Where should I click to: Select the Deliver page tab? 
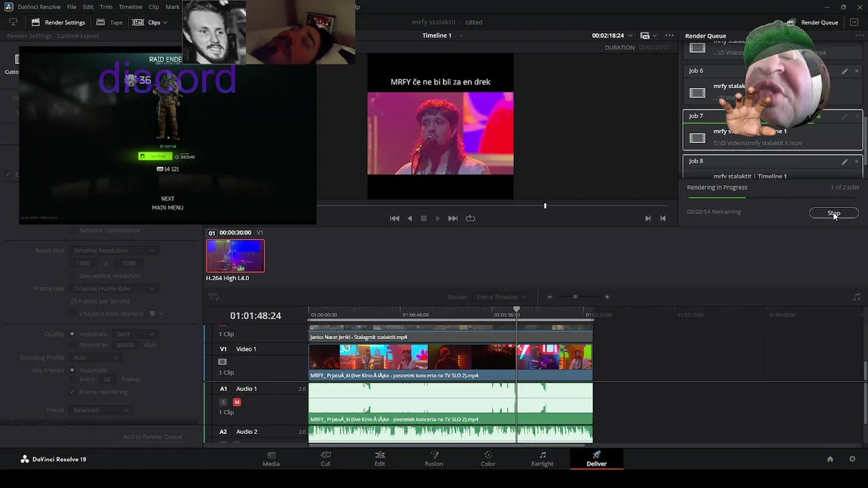597,459
